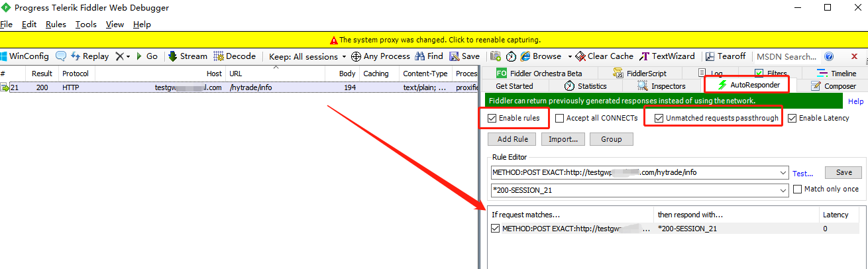Open the TextWizard tool

pos(667,56)
